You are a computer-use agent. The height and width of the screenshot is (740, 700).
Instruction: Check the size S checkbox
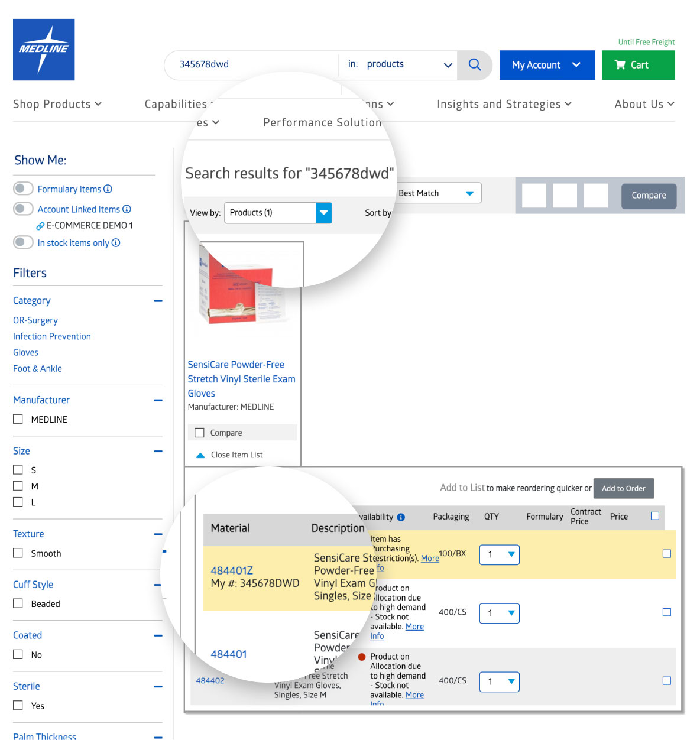click(18, 470)
